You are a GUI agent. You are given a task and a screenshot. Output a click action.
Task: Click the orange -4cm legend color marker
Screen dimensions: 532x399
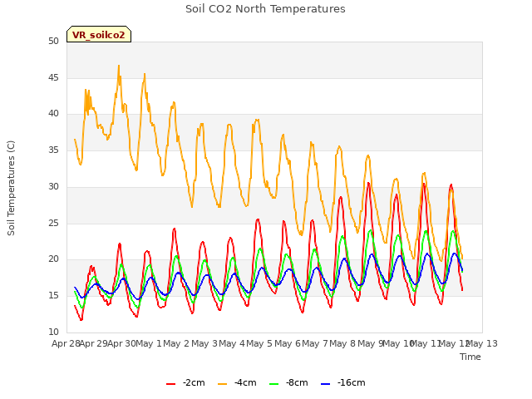click(x=222, y=384)
